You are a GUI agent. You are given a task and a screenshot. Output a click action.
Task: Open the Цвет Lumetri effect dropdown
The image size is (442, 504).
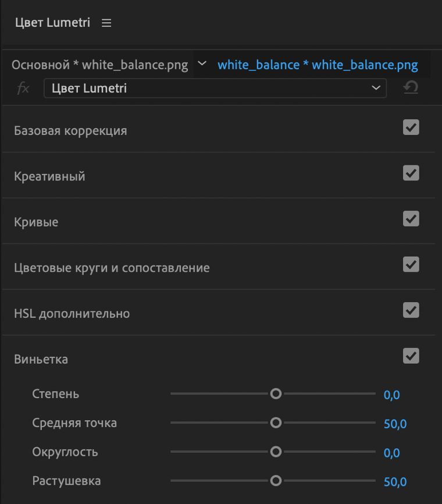click(x=215, y=88)
